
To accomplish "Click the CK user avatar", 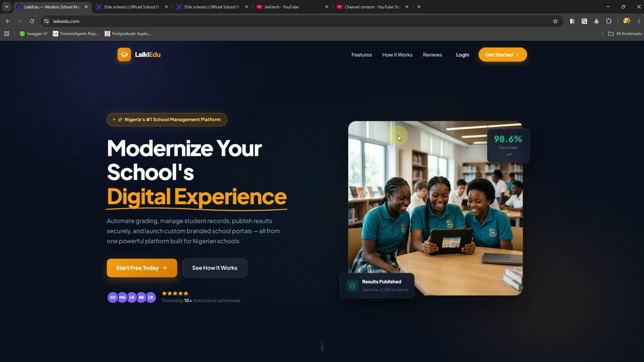I will pos(150,297).
